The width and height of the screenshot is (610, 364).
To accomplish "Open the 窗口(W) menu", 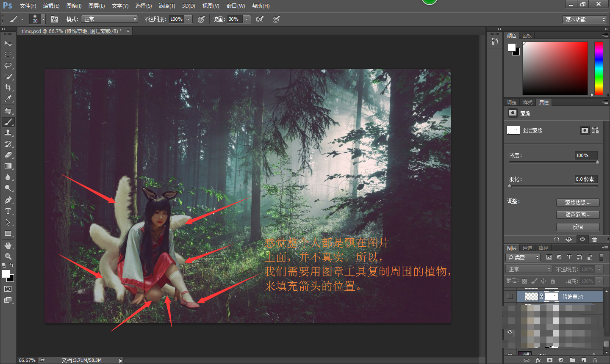I will point(236,6).
